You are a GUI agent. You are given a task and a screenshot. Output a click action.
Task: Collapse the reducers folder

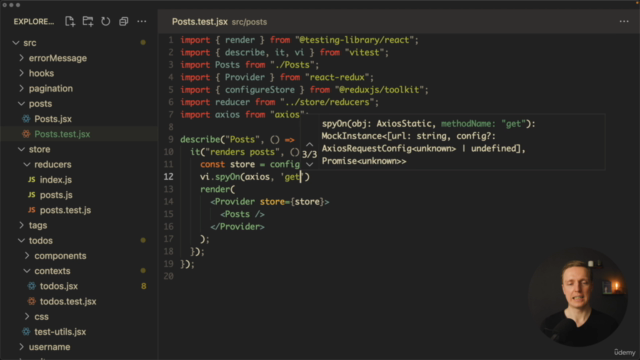pyautogui.click(x=27, y=164)
